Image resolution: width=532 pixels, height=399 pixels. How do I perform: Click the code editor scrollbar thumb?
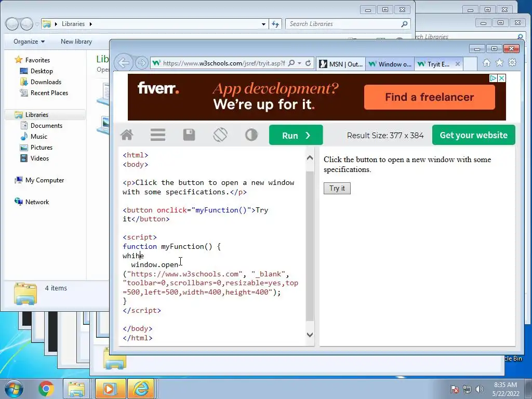310,246
